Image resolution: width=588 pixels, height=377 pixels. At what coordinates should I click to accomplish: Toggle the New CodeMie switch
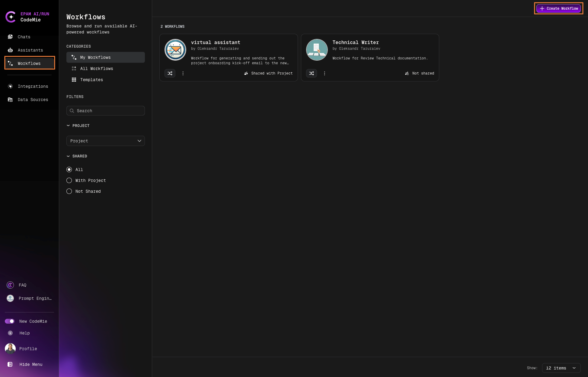[10, 321]
